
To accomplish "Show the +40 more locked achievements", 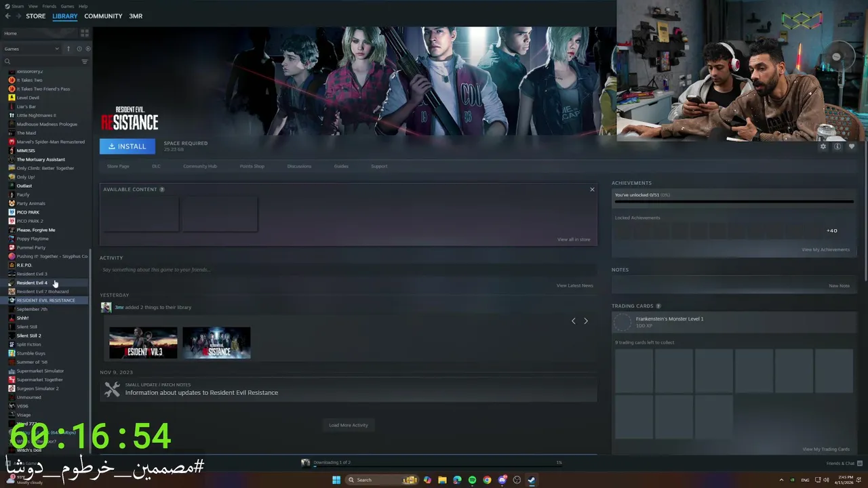I will click(x=831, y=230).
